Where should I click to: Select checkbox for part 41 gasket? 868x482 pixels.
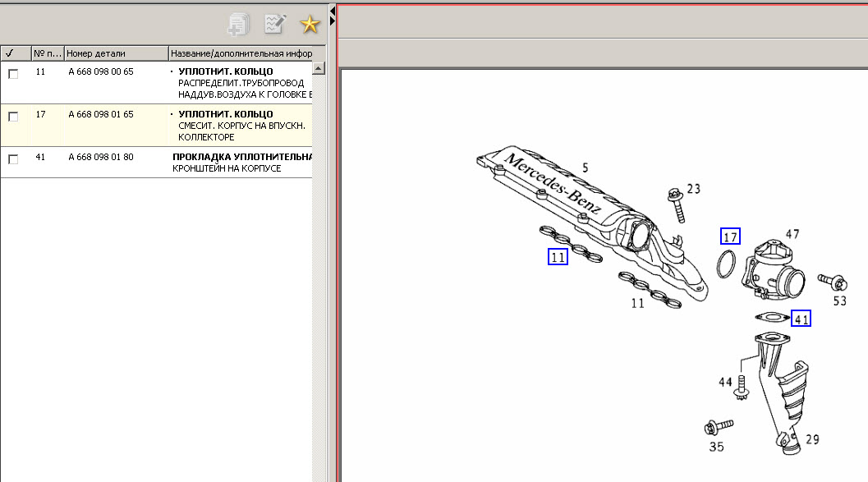tap(13, 159)
